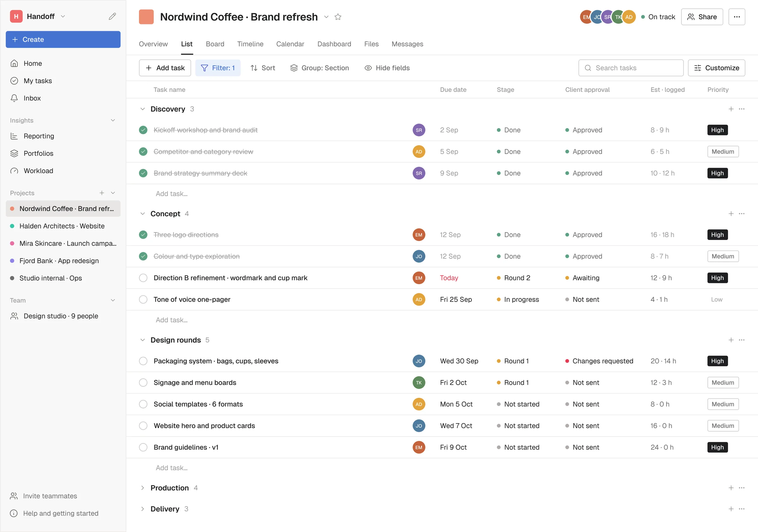Expand the Delivery section
758x532 pixels.
tap(142, 509)
